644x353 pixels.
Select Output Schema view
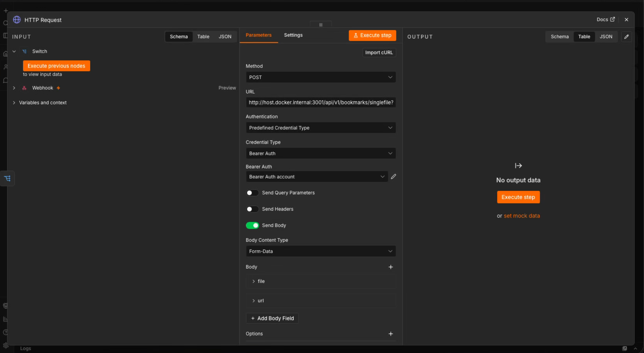point(560,37)
